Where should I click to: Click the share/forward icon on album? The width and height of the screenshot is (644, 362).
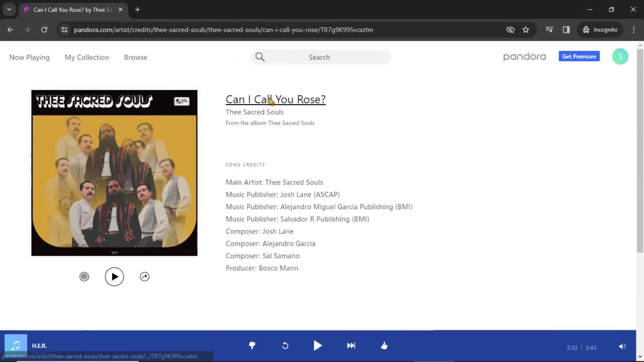[144, 276]
